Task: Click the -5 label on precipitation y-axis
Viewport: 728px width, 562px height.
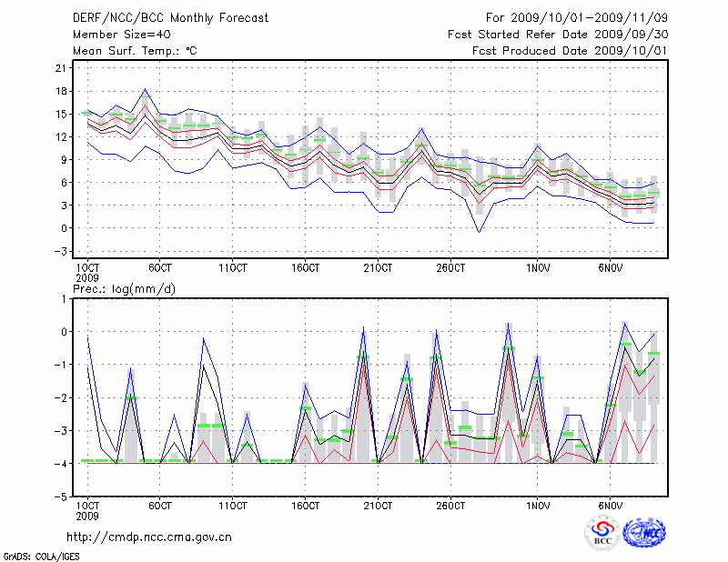Action: tap(64, 497)
